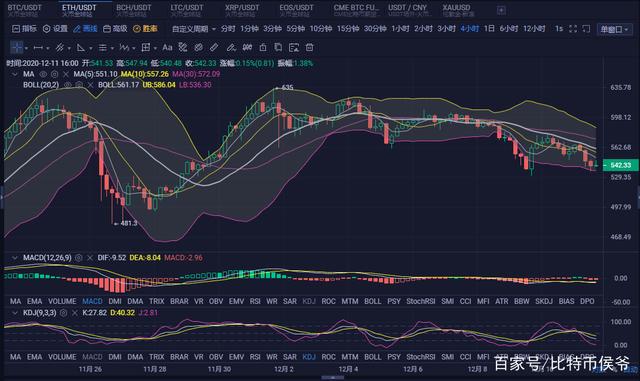Open KDJ(9,3,3) gear settings
640x381 pixels.
coord(63,313)
